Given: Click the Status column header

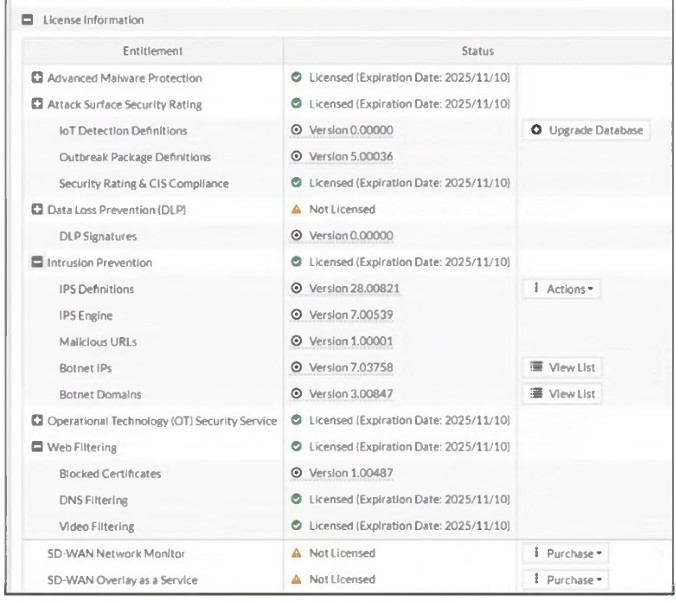Looking at the screenshot, I should [x=477, y=51].
